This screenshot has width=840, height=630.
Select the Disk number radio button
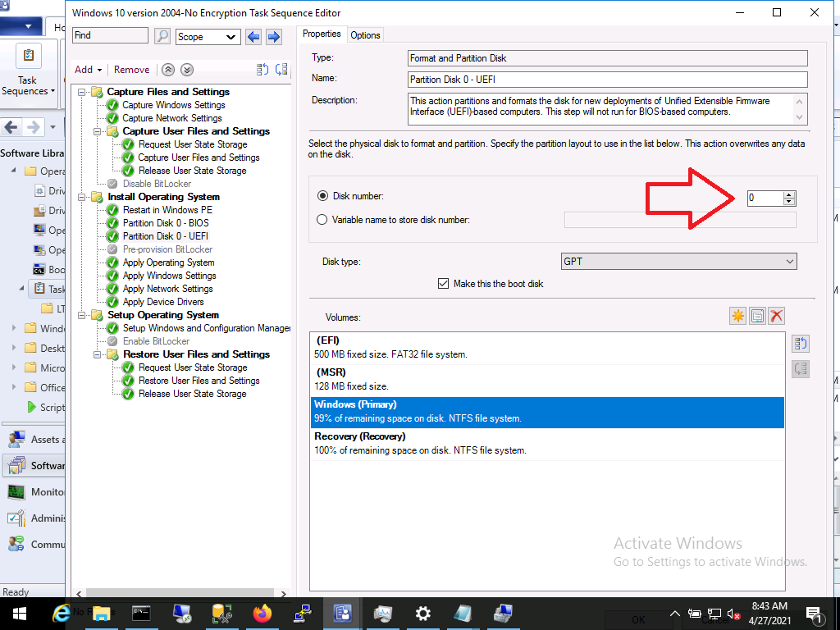pyautogui.click(x=322, y=196)
